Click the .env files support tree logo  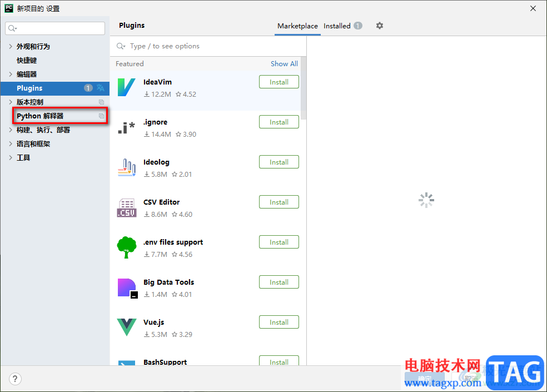tap(126, 247)
